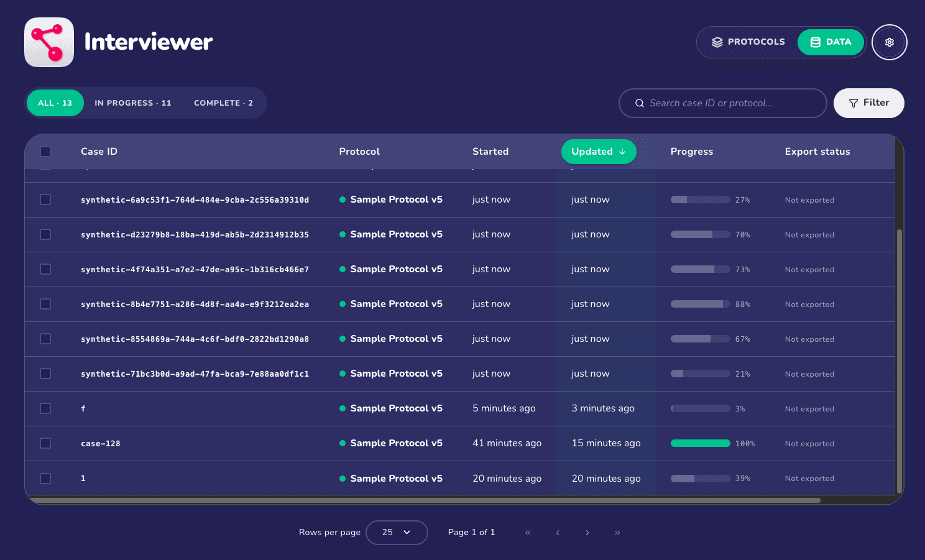Click the case-128 ID text
The width and height of the screenshot is (925, 560).
(x=101, y=444)
